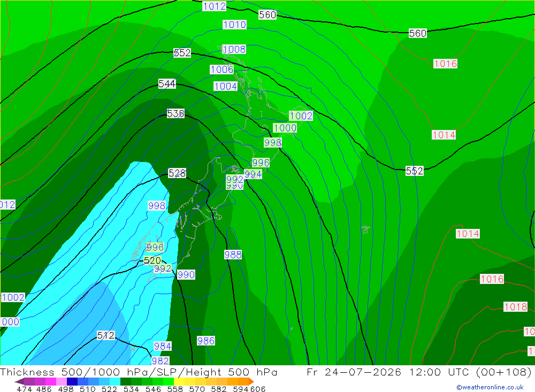The width and height of the screenshot is (535, 392).
Task: Click the orange arrow at legend end
Action: click(251, 381)
